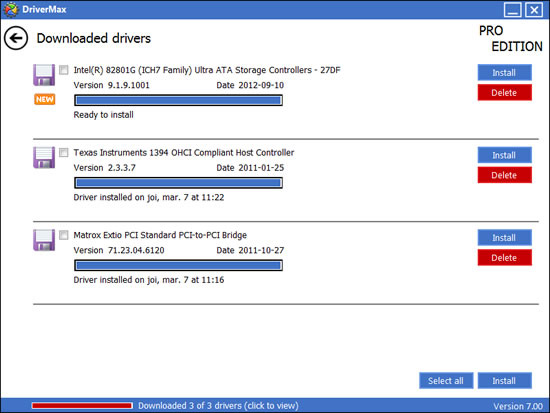Viewport: 550px width, 413px height.
Task: Click the bottom Install button for selected drivers
Action: pos(504,381)
